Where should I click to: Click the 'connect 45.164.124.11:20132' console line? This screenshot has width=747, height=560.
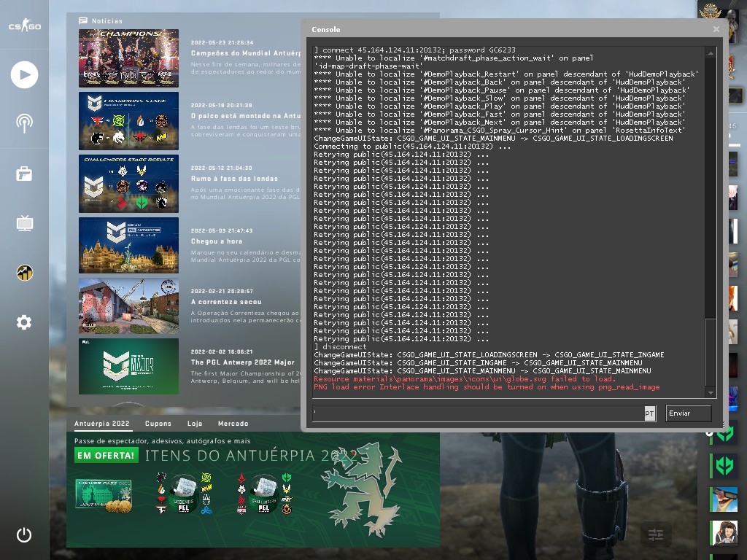(x=414, y=50)
